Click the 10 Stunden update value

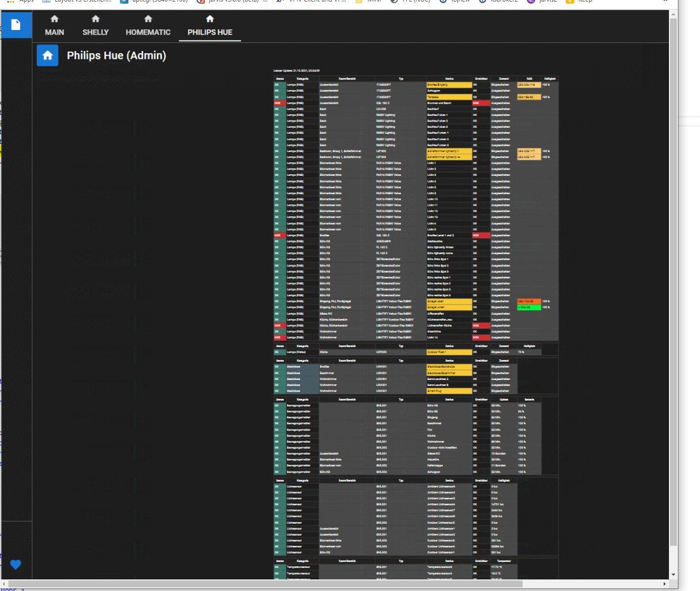pyautogui.click(x=504, y=454)
